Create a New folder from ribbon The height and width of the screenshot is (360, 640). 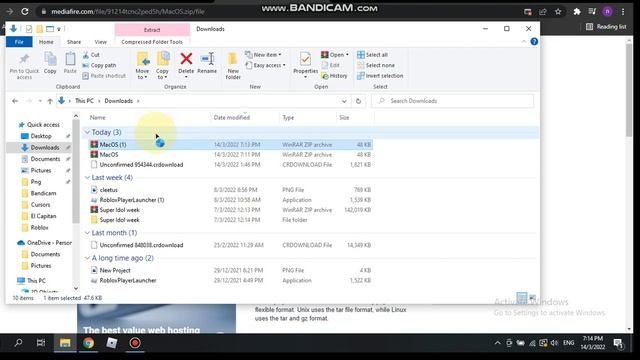tap(233, 66)
